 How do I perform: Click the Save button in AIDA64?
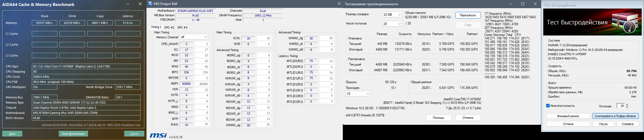12,134
